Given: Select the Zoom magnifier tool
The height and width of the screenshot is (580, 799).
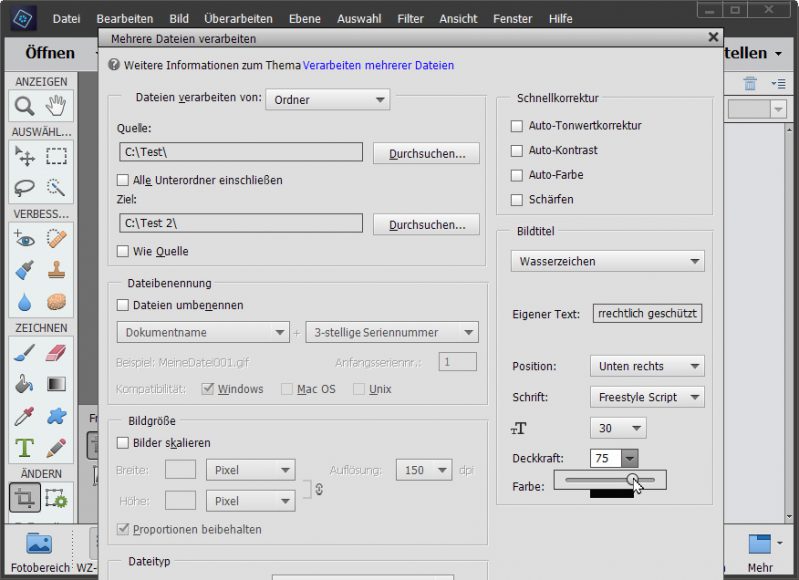Looking at the screenshot, I should (x=25, y=106).
